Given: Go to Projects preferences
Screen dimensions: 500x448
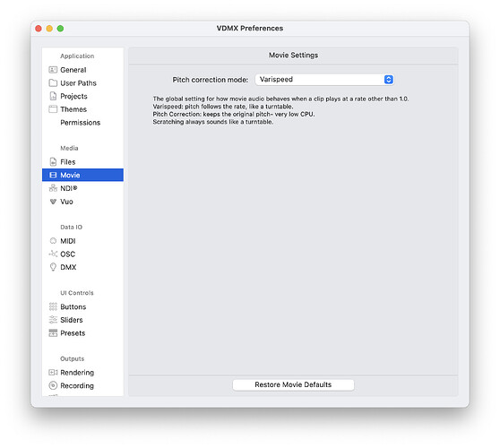Looking at the screenshot, I should coord(82,96).
